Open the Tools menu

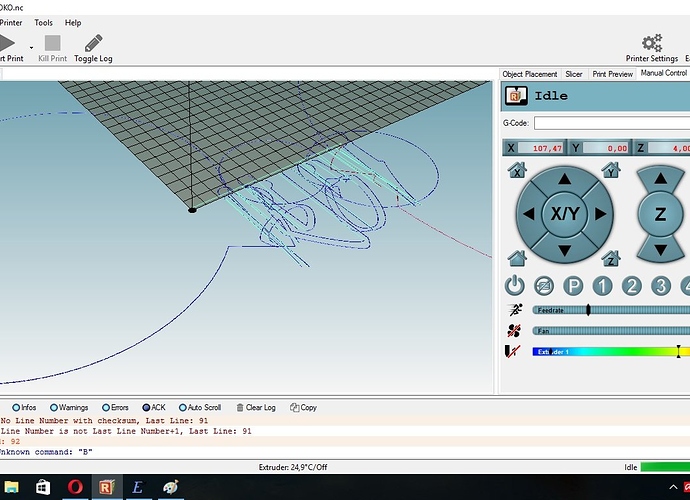tap(43, 22)
